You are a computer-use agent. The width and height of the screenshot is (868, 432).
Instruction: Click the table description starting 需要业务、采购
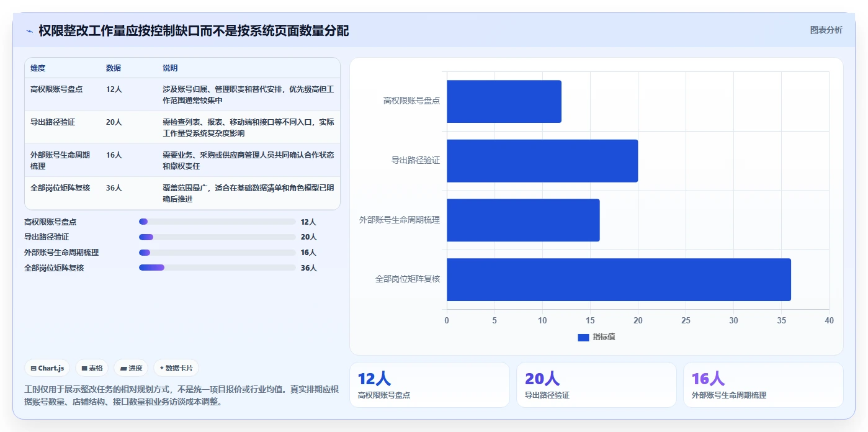pos(248,160)
